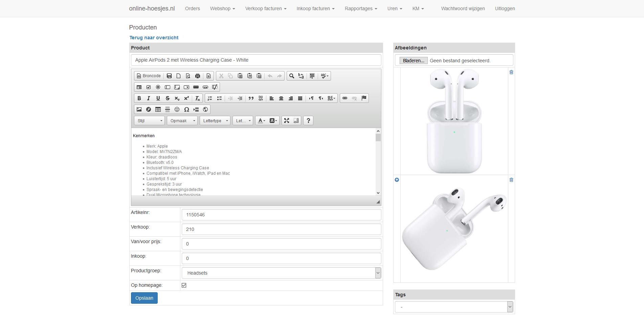
Task: Open the Preview icon in editor toolbar
Action: [x=188, y=76]
